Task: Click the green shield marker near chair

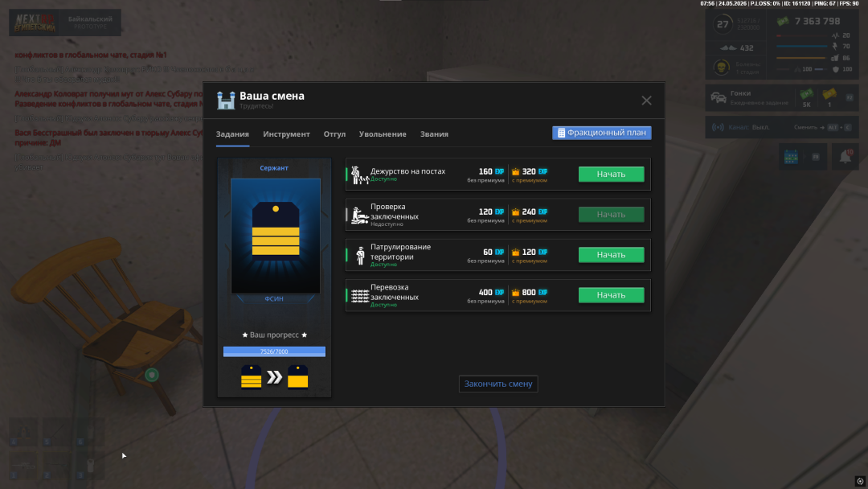Action: click(x=152, y=376)
